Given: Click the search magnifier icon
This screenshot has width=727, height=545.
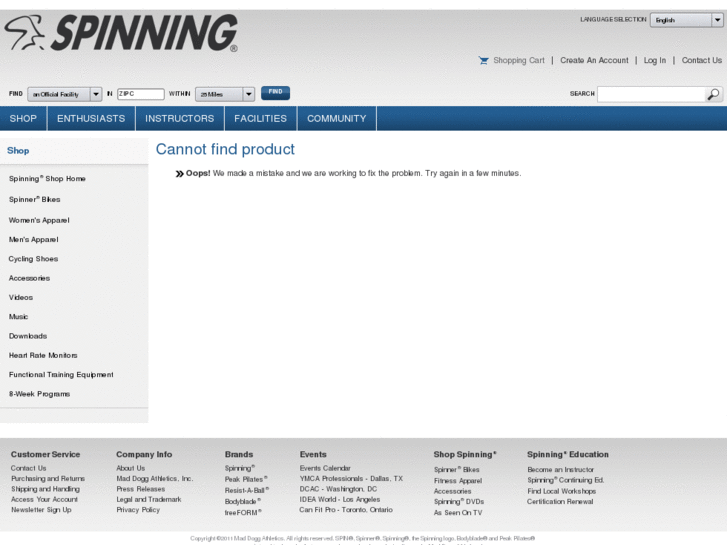Looking at the screenshot, I should click(713, 94).
